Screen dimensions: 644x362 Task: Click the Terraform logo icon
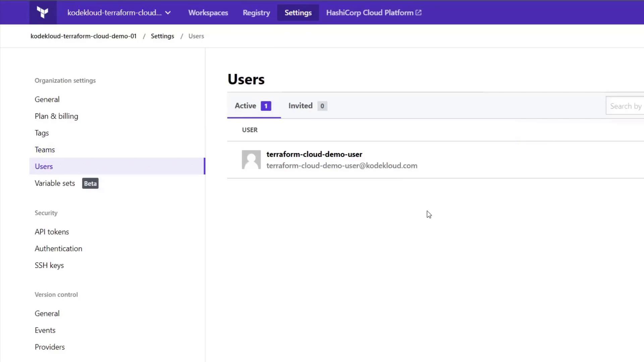point(43,12)
